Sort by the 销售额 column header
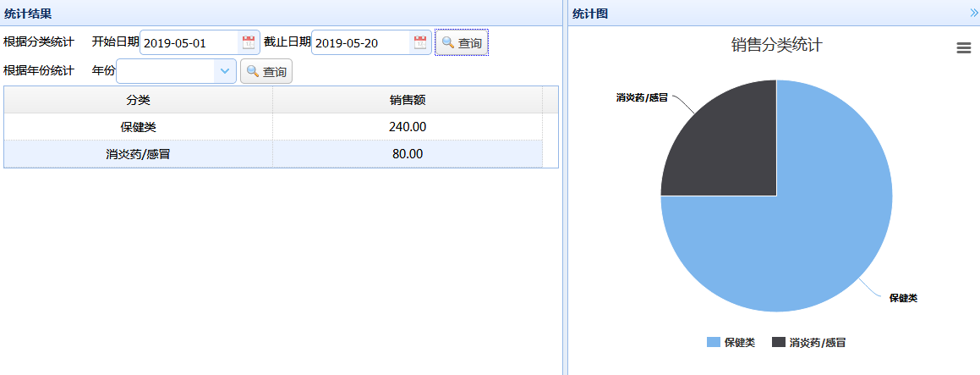This screenshot has width=980, height=375. 408,100
